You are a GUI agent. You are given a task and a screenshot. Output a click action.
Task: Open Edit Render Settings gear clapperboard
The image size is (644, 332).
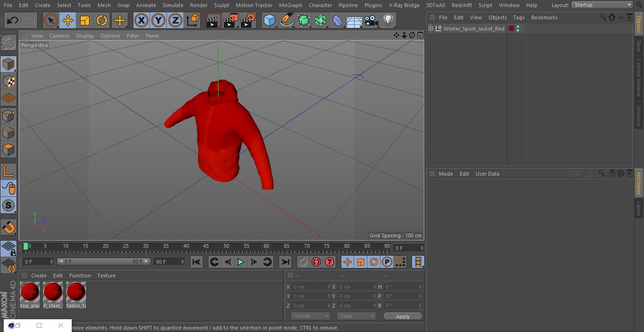pos(248,21)
